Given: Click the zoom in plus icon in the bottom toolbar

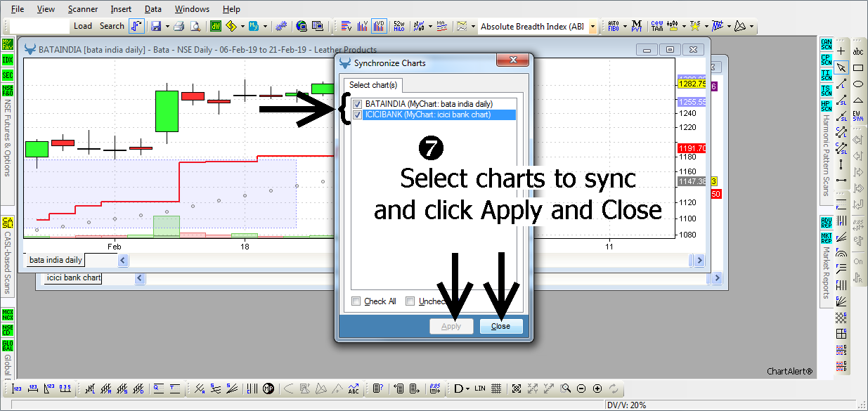Looking at the screenshot, I should point(597,389).
